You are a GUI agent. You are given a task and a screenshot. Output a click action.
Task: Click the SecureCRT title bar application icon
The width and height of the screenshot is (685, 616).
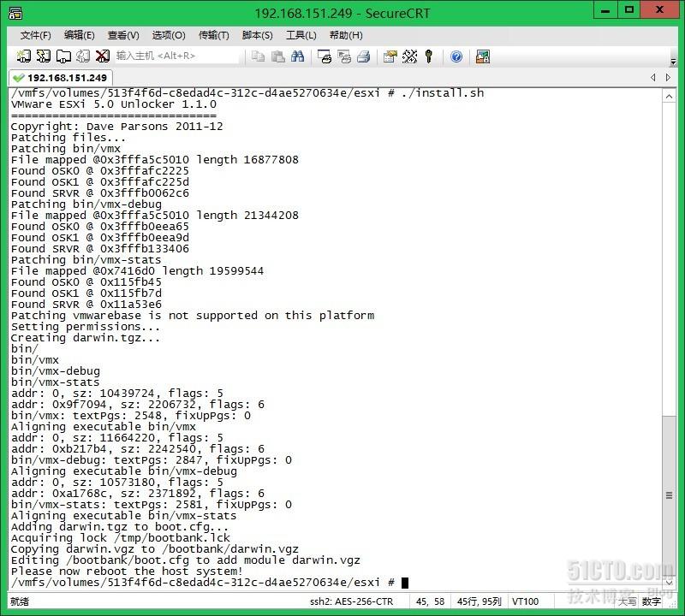coord(15,13)
